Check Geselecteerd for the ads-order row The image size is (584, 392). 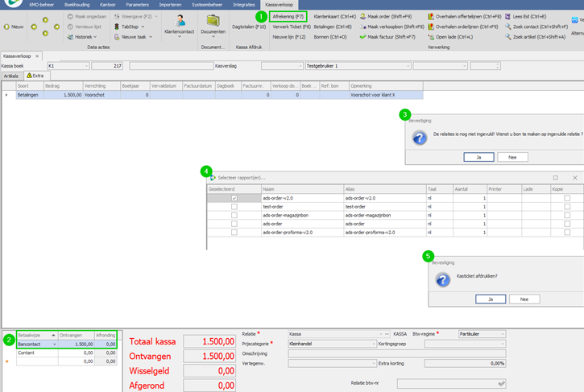(x=234, y=224)
